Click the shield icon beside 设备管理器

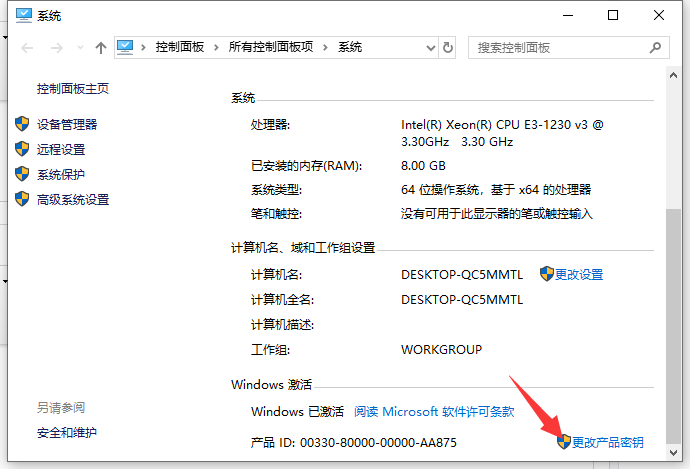tap(23, 124)
